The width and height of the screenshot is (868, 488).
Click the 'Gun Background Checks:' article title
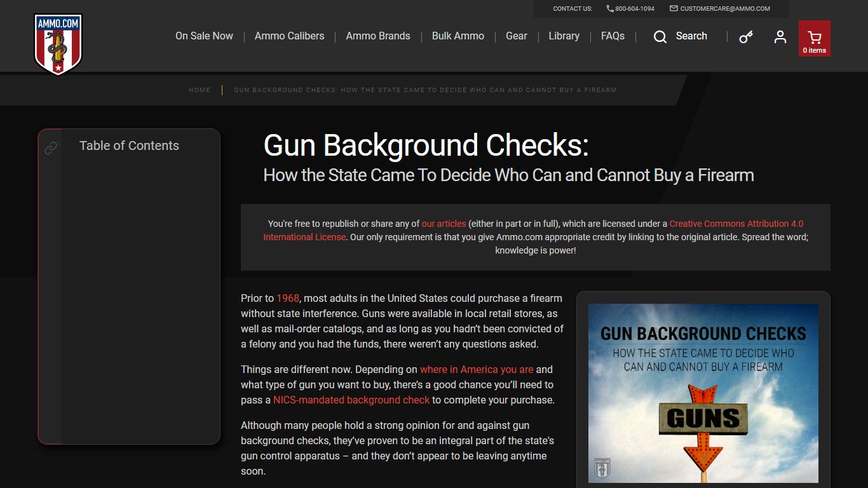(426, 146)
